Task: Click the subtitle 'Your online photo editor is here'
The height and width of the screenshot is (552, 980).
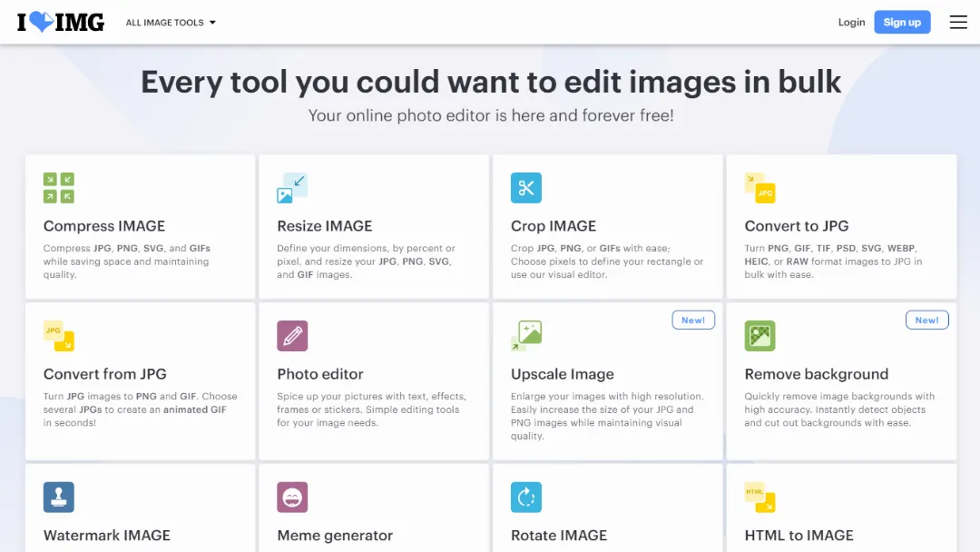Action: pyautogui.click(x=491, y=115)
